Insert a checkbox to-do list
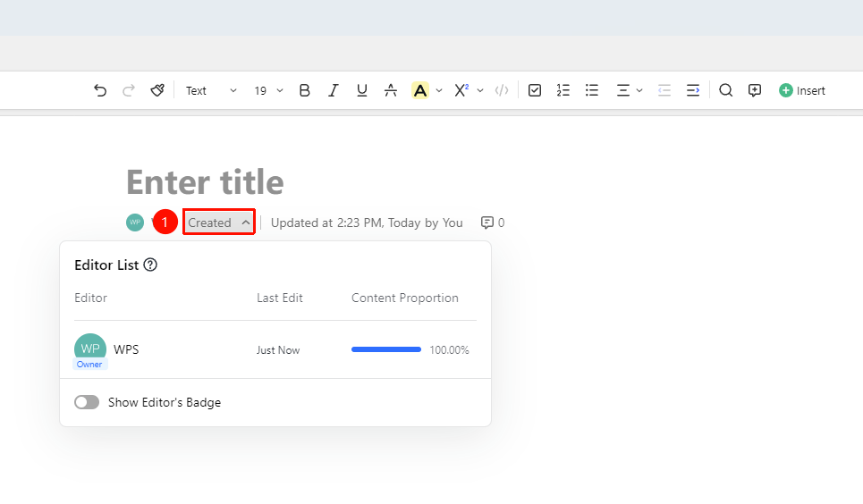This screenshot has width=863, height=504. [x=535, y=90]
